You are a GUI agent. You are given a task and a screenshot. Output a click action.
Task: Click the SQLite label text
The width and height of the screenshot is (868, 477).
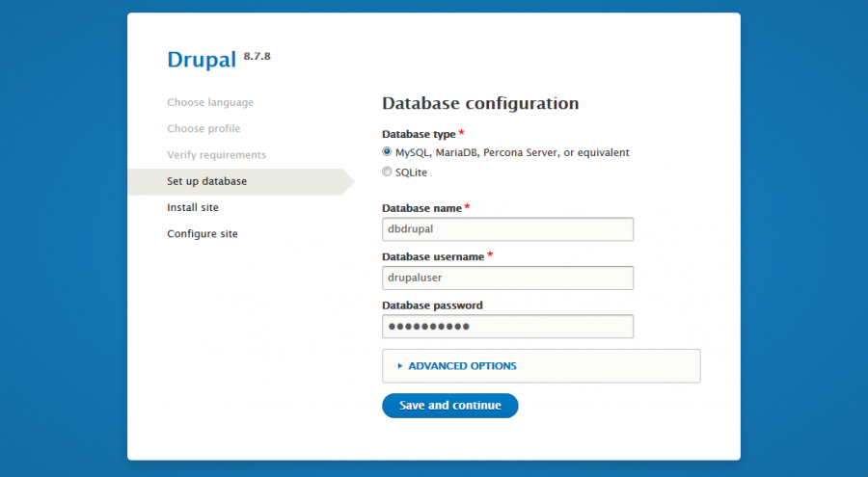(x=411, y=172)
